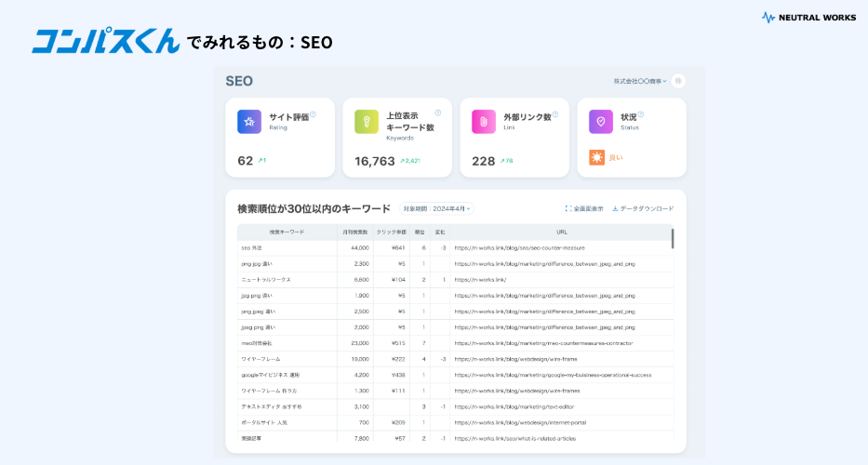Click the orange sun 良い status icon
This screenshot has height=465, width=868.
tap(597, 158)
